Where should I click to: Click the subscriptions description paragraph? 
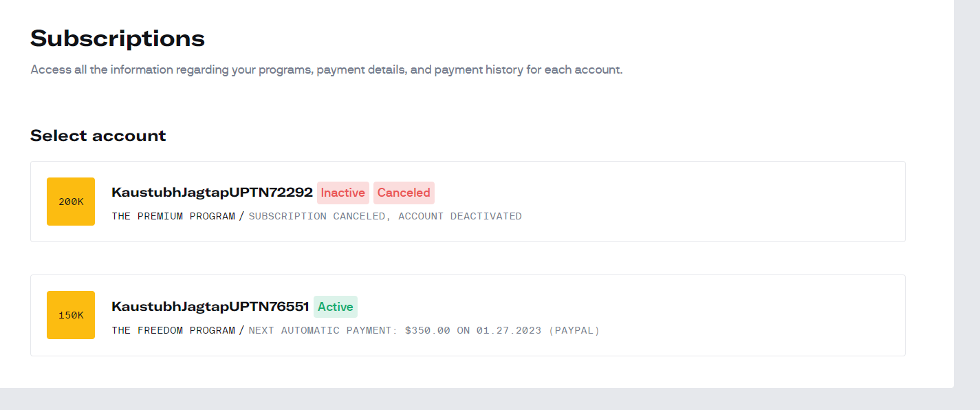click(326, 70)
